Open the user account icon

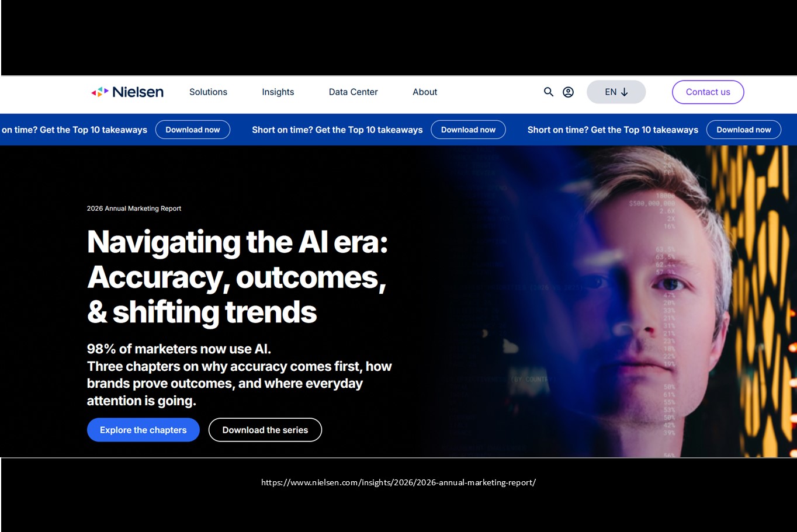click(x=568, y=92)
